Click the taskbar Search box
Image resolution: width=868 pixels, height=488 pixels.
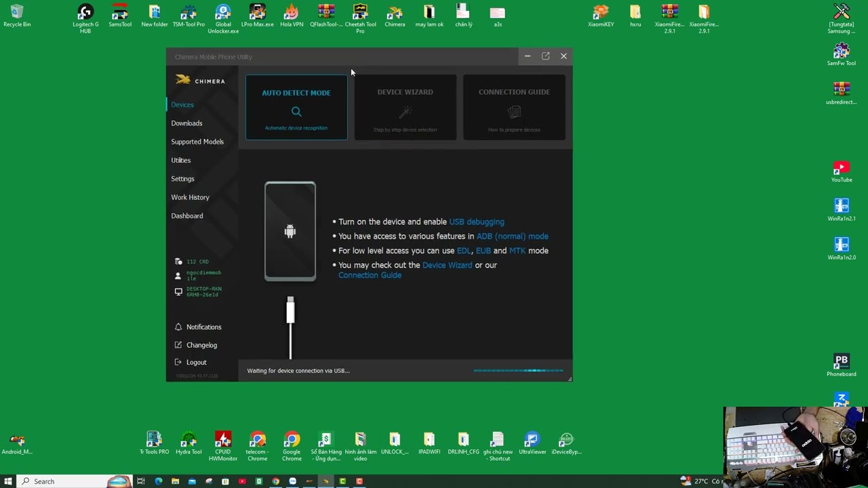tap(75, 481)
